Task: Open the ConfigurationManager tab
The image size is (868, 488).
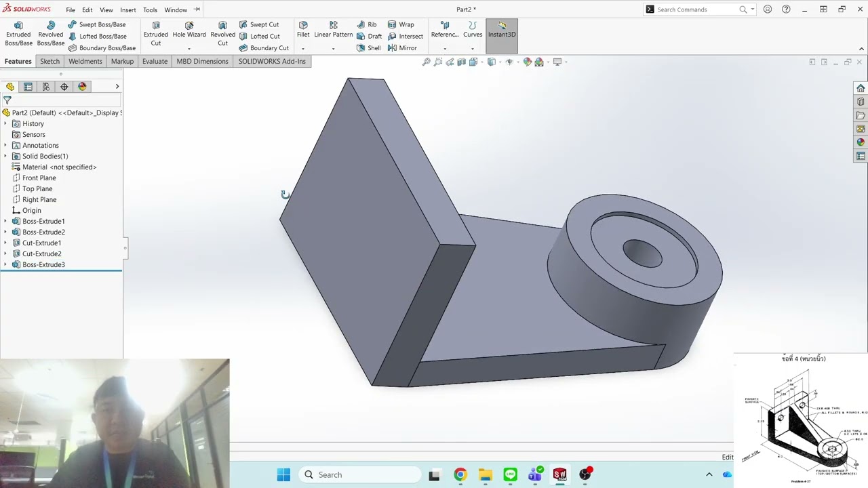Action: coord(46,87)
